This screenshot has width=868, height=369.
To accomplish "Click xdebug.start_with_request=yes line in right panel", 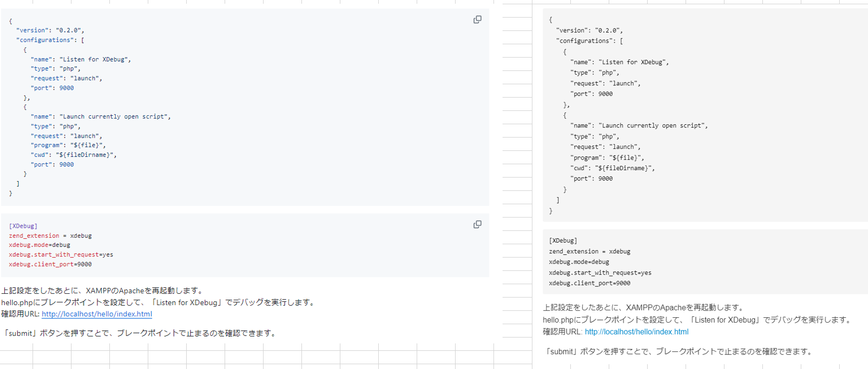I will click(600, 273).
